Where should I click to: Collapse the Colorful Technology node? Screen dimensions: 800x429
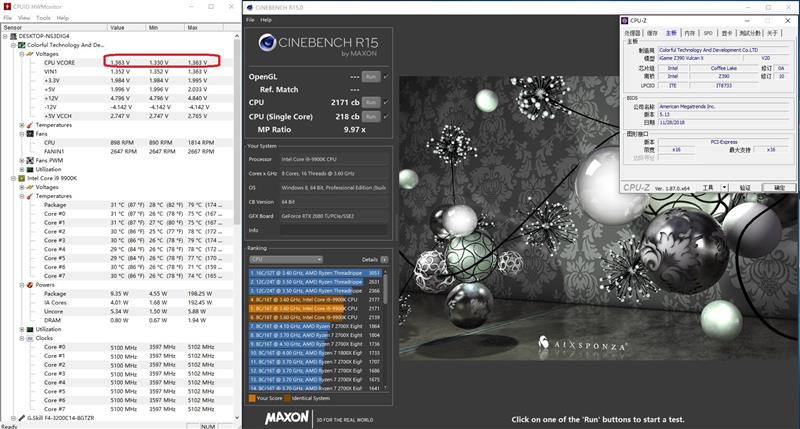[14, 45]
